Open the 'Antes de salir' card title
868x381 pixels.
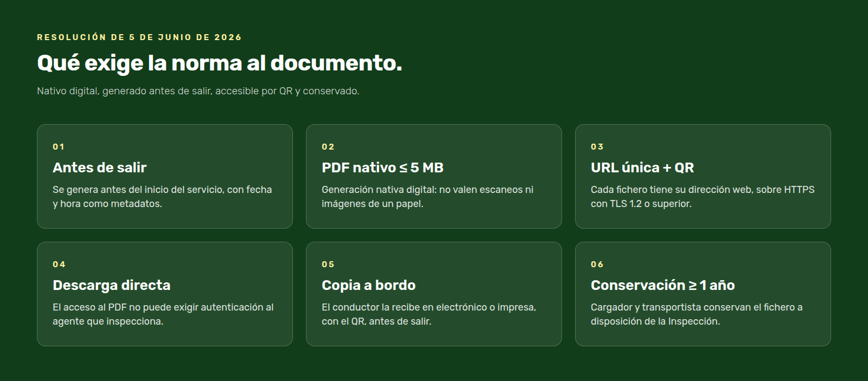pyautogui.click(x=100, y=167)
